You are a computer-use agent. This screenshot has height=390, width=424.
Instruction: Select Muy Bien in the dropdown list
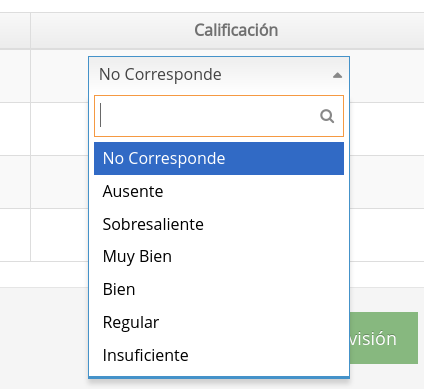pyautogui.click(x=219, y=257)
